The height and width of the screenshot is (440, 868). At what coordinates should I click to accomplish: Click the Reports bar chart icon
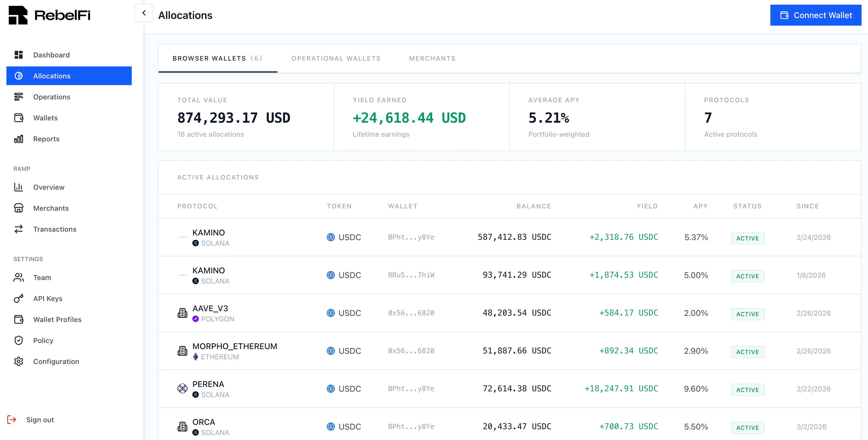[x=19, y=139]
